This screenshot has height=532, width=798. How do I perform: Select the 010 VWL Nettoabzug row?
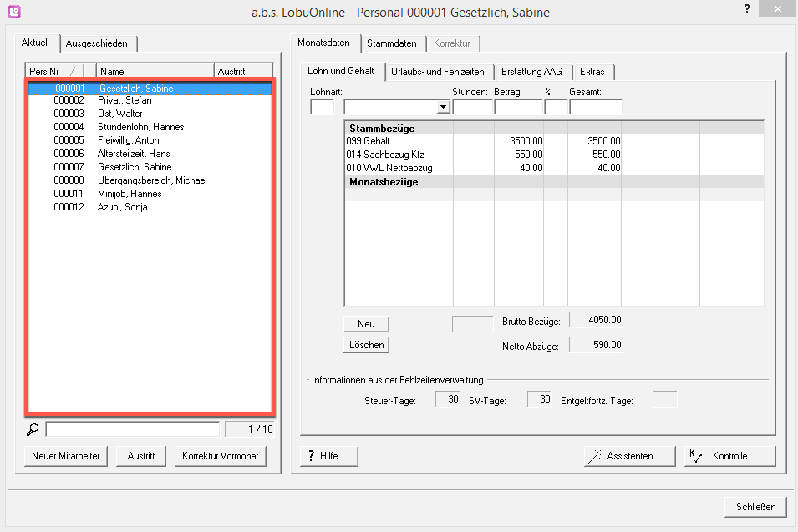(554, 168)
